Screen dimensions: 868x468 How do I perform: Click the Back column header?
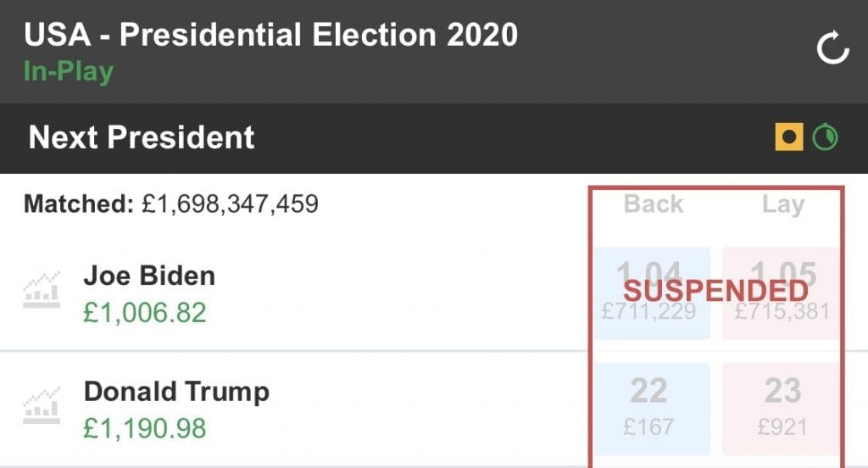point(654,203)
